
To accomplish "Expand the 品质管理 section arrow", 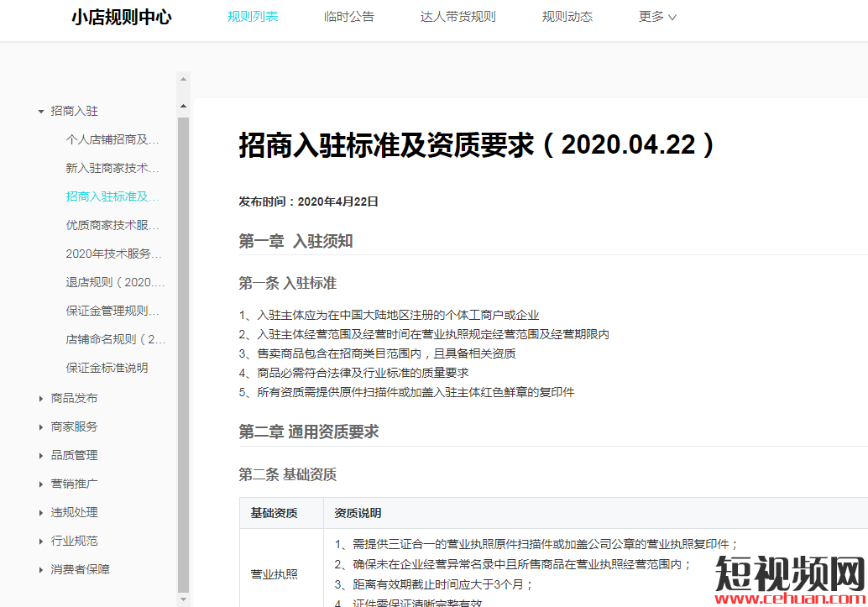I will 41,455.
